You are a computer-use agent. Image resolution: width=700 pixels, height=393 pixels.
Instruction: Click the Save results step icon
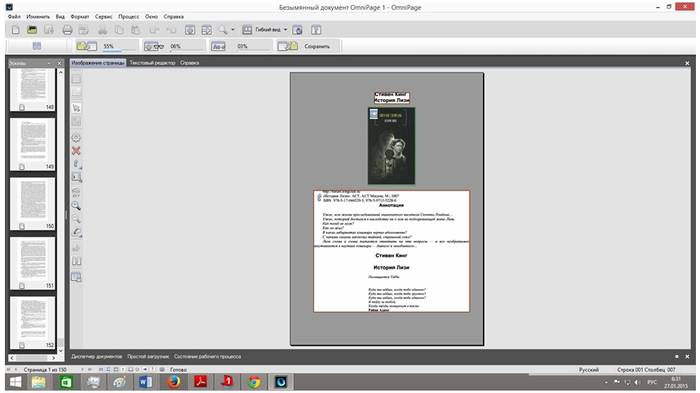pyautogui.click(x=288, y=46)
